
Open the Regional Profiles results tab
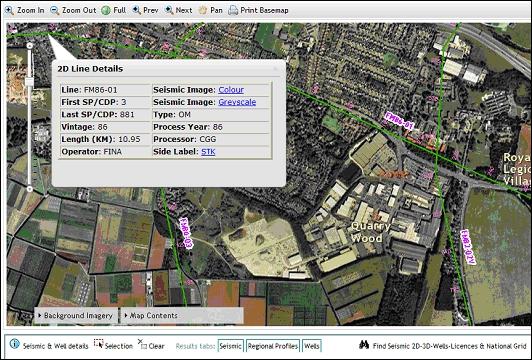pyautogui.click(x=273, y=346)
